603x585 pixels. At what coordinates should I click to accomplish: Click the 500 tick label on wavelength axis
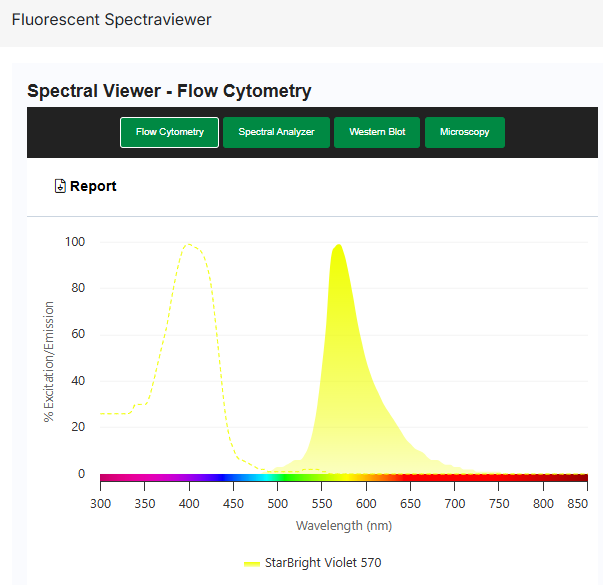pos(277,503)
